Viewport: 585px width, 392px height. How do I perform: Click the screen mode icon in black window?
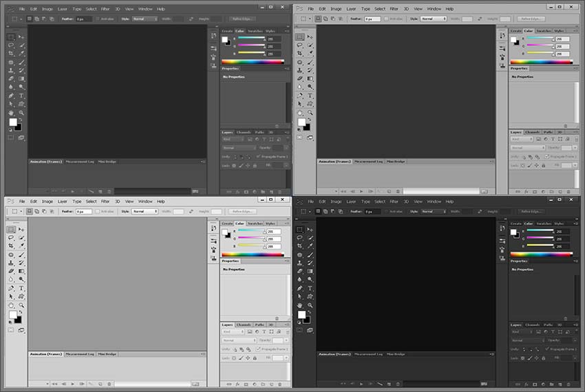310,330
